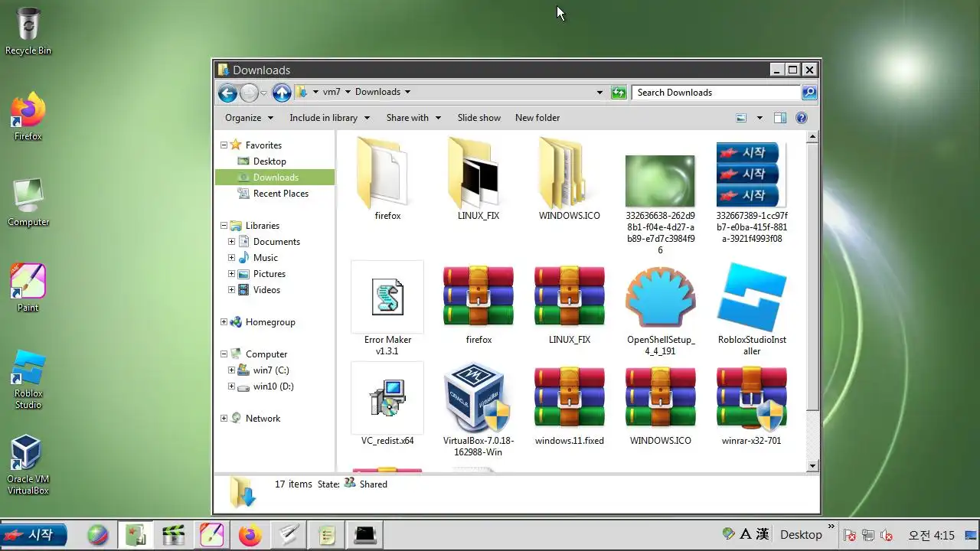Go back with the Back arrow button
Viewport: 980px width, 551px height.
[227, 93]
